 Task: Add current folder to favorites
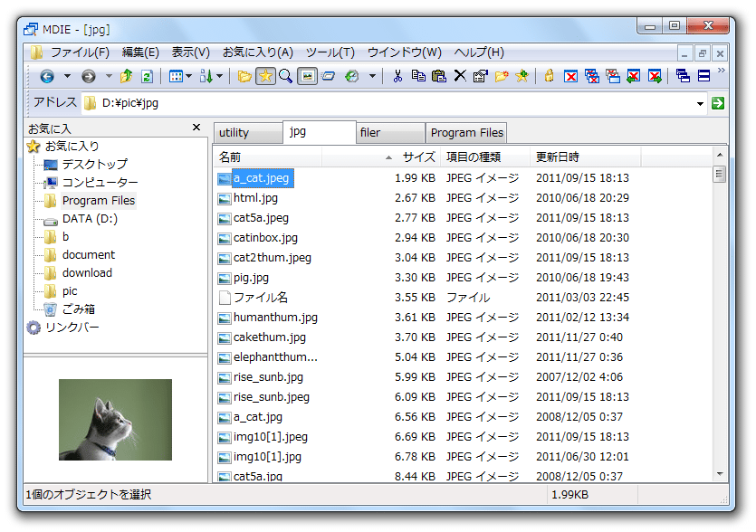[x=522, y=76]
